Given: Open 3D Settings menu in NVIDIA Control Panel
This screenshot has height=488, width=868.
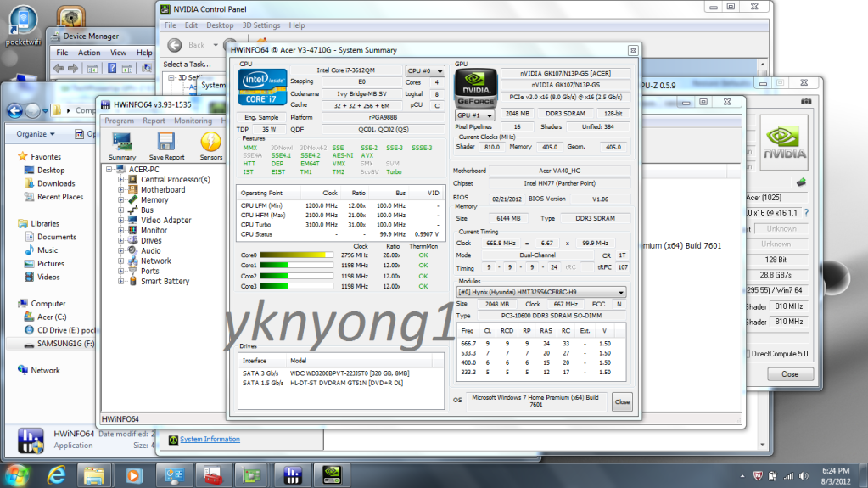Looking at the screenshot, I should pyautogui.click(x=261, y=25).
